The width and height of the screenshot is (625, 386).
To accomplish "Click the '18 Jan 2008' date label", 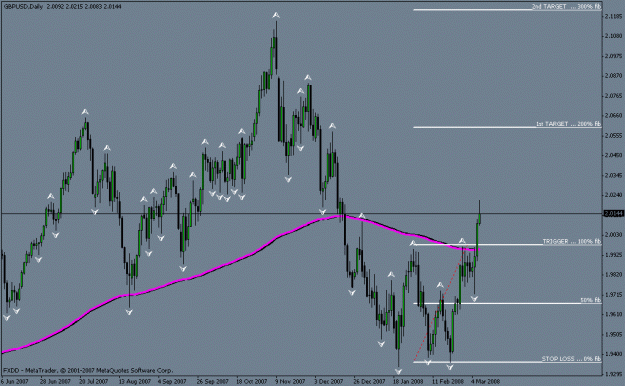I will tap(408, 381).
